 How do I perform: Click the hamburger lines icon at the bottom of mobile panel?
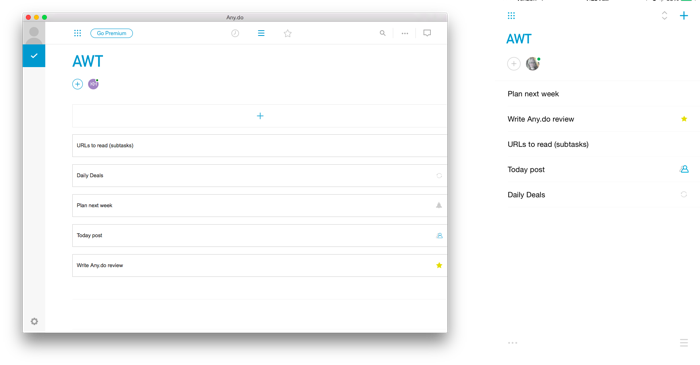pos(684,343)
